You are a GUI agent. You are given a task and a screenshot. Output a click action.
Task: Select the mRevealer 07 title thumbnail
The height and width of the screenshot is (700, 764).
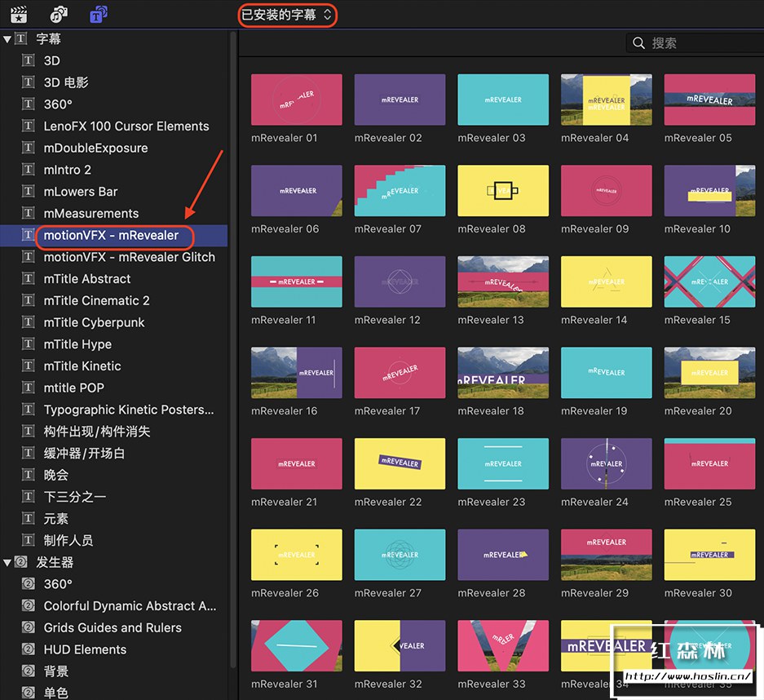point(400,191)
